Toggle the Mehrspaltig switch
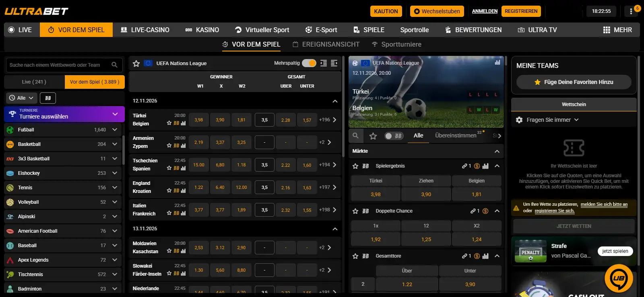The image size is (644, 297). [x=309, y=63]
